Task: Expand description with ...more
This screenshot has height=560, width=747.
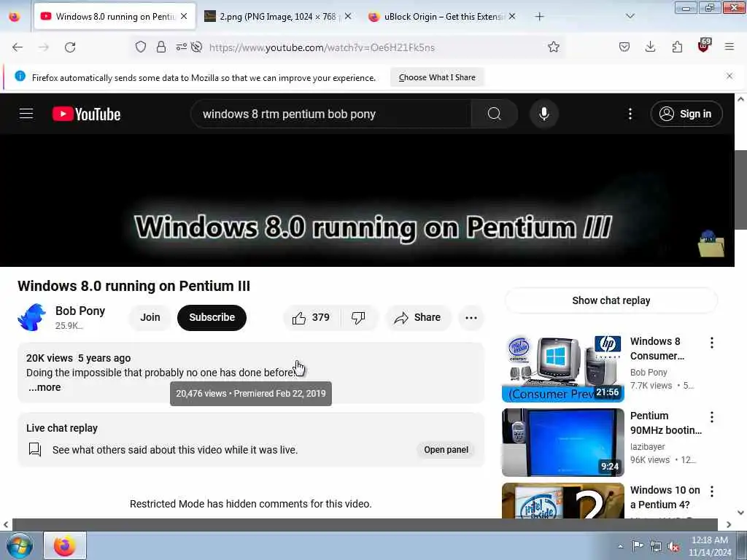Action: tap(44, 388)
